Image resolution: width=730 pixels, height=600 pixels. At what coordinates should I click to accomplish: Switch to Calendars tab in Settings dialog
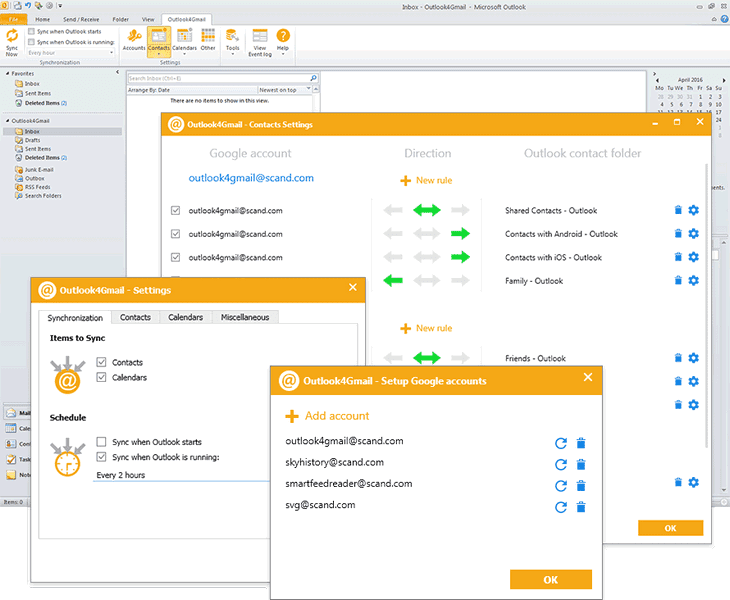[186, 317]
